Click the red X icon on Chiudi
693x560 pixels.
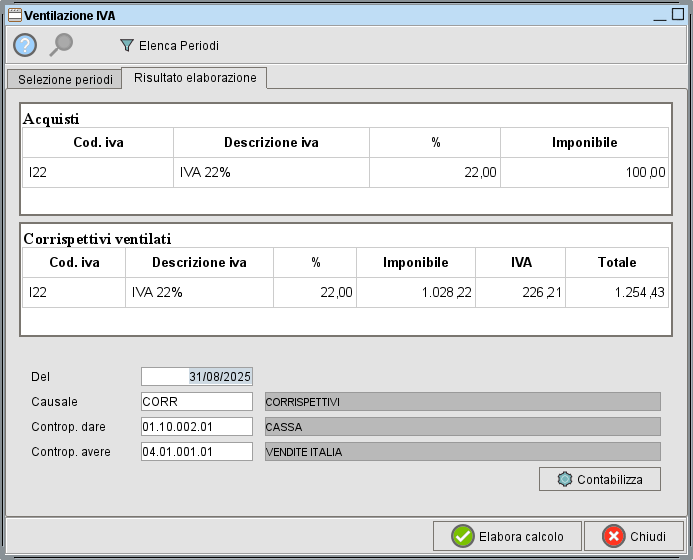coord(613,536)
